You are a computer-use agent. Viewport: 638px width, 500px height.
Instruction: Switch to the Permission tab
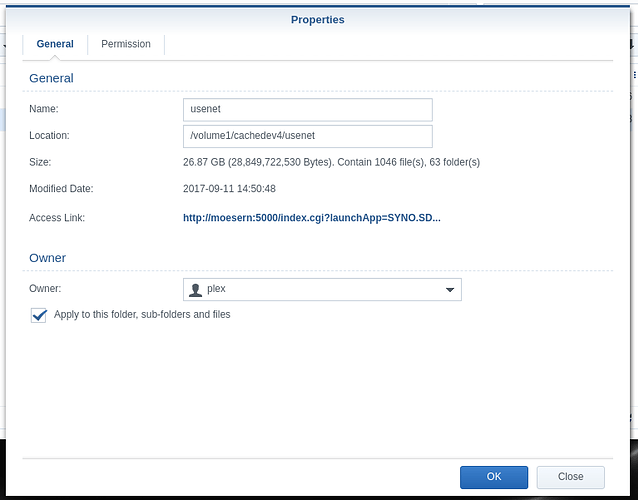click(126, 44)
